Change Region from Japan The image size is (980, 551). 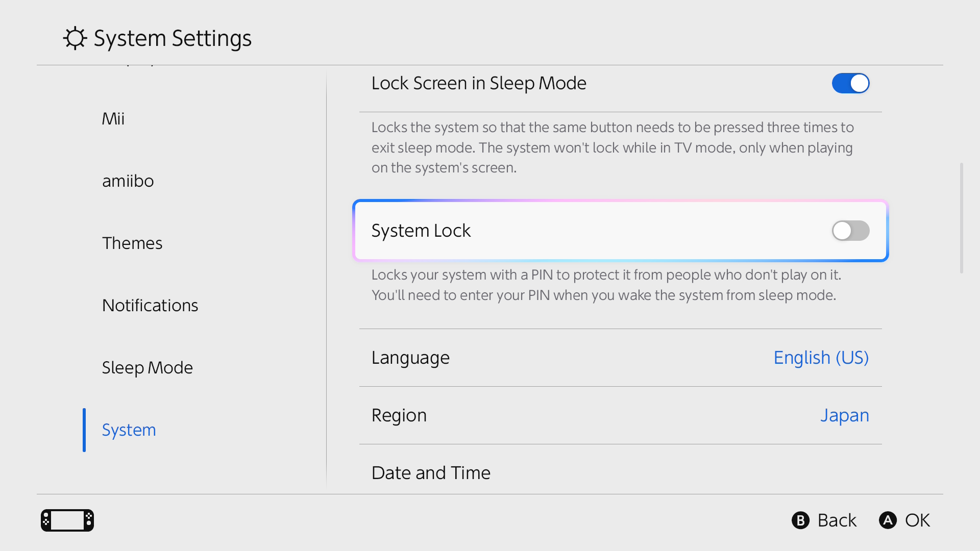(x=845, y=415)
